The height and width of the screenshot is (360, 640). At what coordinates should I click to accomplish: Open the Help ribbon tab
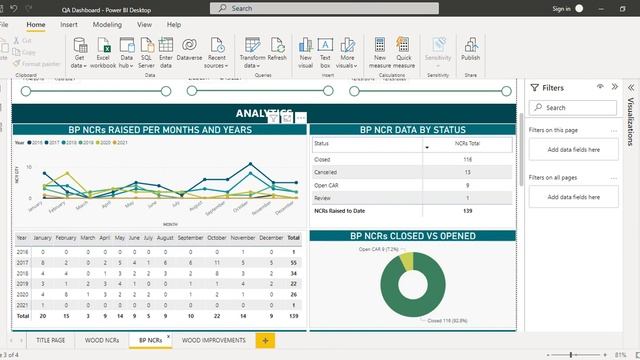pyautogui.click(x=174, y=24)
